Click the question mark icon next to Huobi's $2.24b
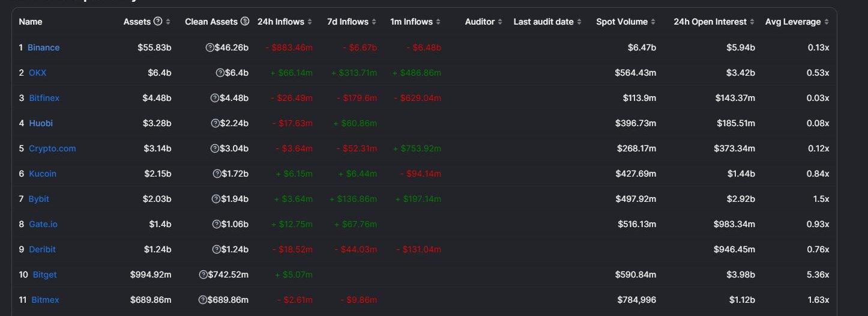This screenshot has width=868, height=316. [x=215, y=123]
